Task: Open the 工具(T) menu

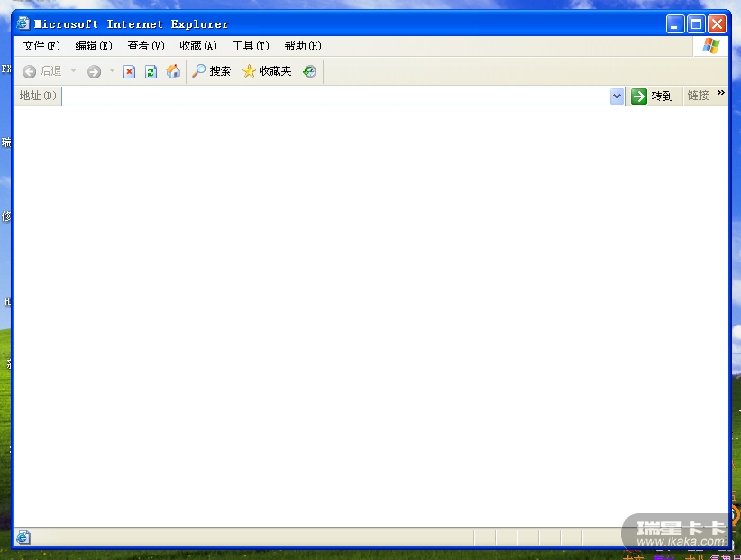Action: (251, 46)
